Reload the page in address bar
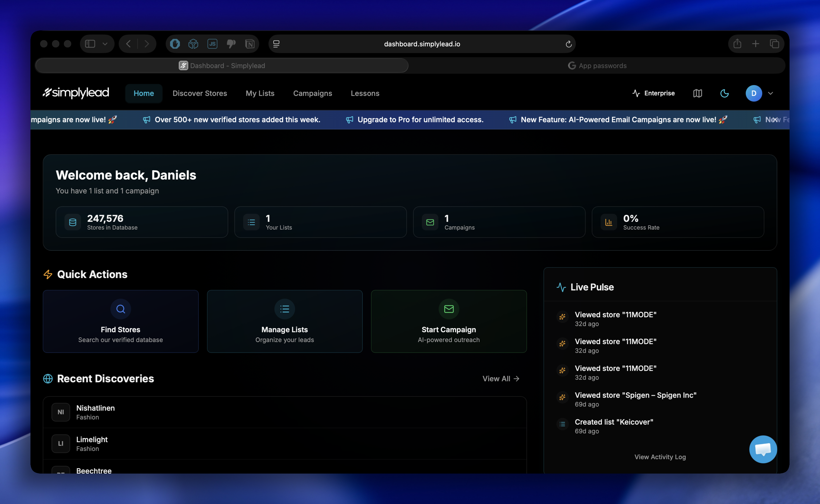The image size is (820, 504). tap(569, 44)
